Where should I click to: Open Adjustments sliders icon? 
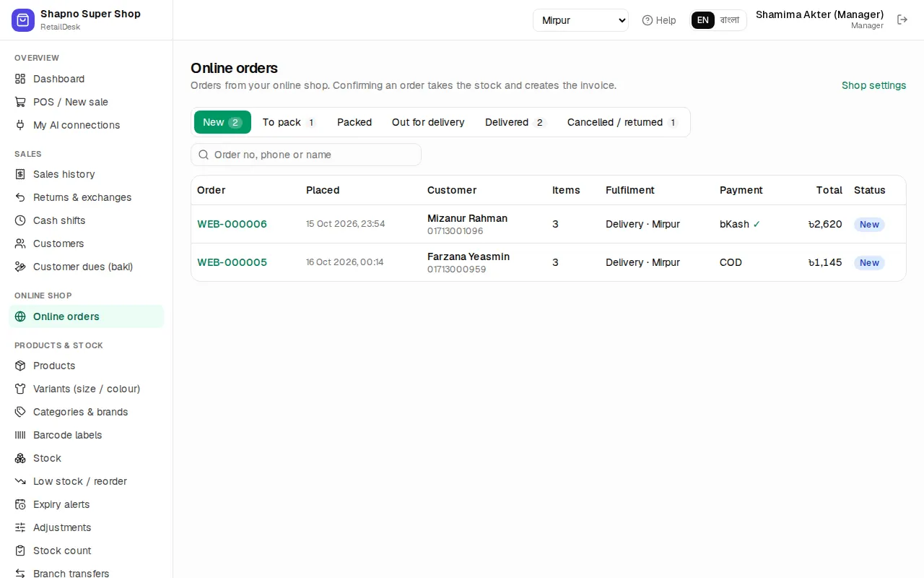coord(20,527)
